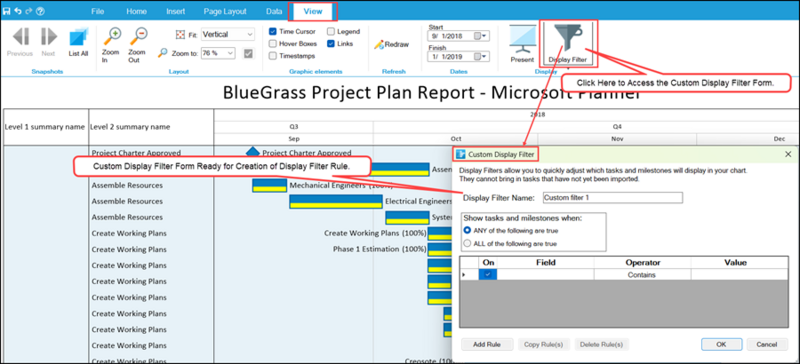
Task: Click the Sep month header
Action: click(x=294, y=139)
